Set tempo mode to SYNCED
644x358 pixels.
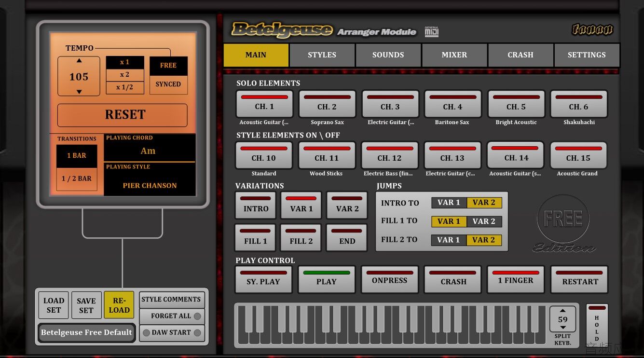click(x=168, y=84)
